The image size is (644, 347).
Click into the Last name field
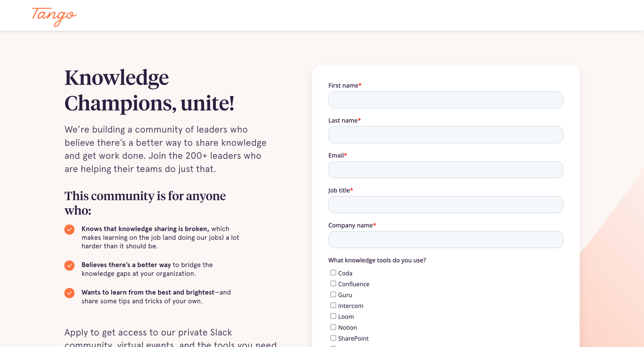446,135
